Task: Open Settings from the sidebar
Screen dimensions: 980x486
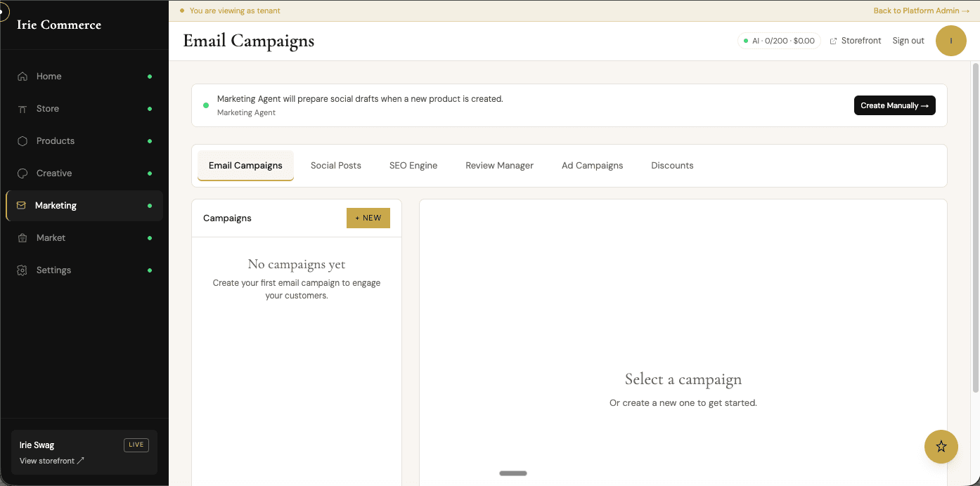Action: tap(84, 270)
